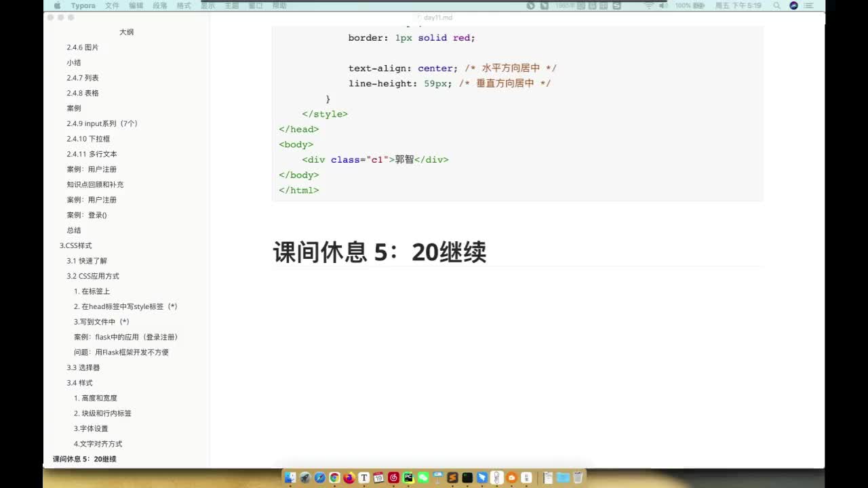This screenshot has height=488, width=868.
Task: Go to outline item 3.1 快速了解
Action: (87, 261)
